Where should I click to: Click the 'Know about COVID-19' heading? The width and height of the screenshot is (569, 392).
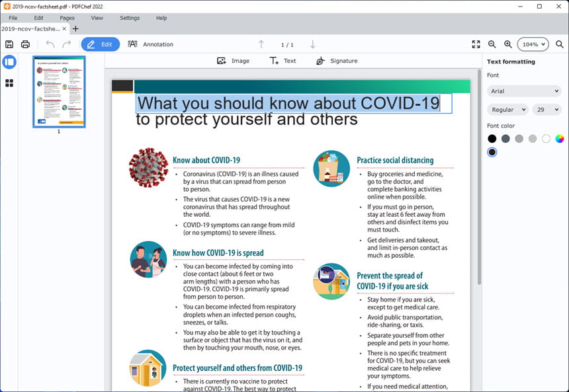[x=206, y=160]
